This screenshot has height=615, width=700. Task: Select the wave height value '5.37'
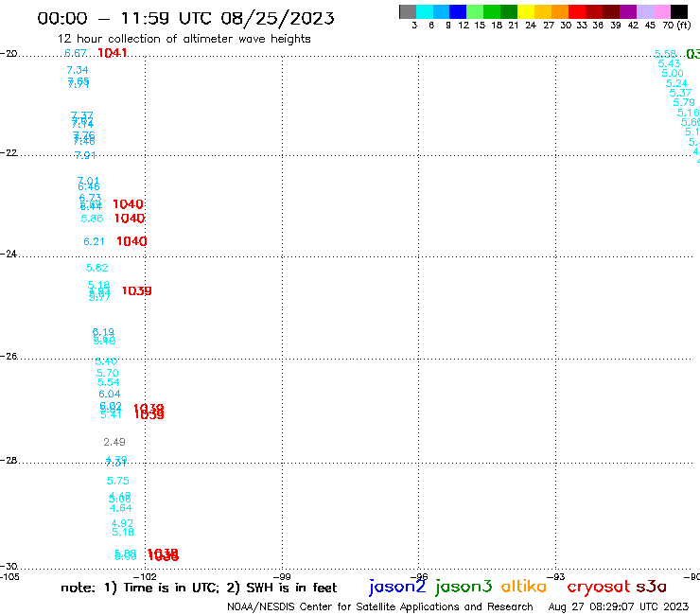pos(680,93)
